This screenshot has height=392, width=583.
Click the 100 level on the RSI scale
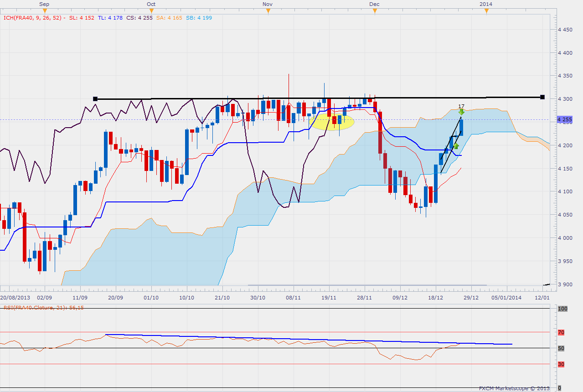[562, 309]
